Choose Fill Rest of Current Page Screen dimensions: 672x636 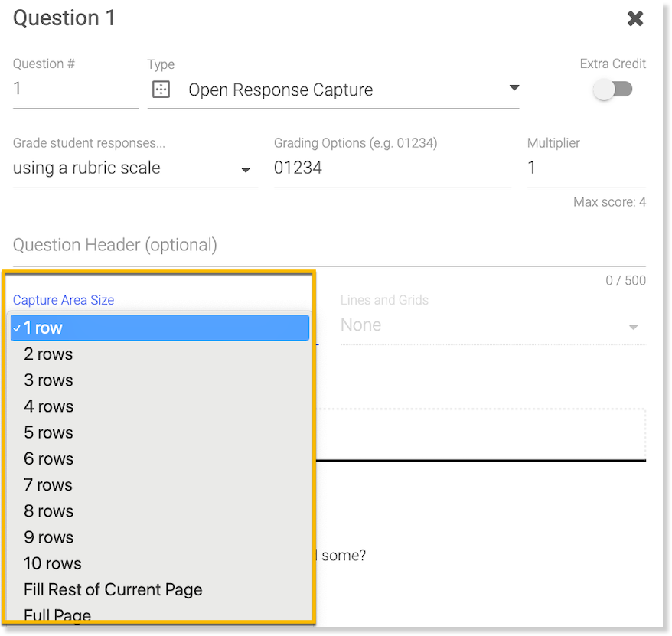113,590
